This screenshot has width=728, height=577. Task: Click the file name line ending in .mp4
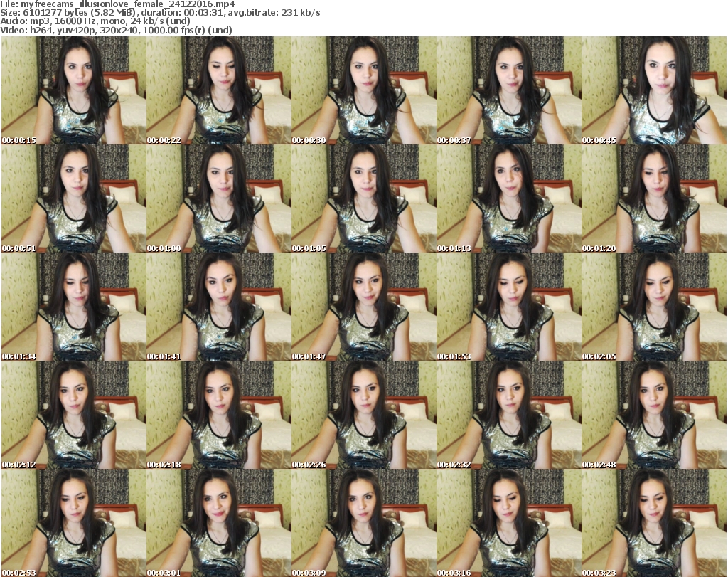(117, 4)
